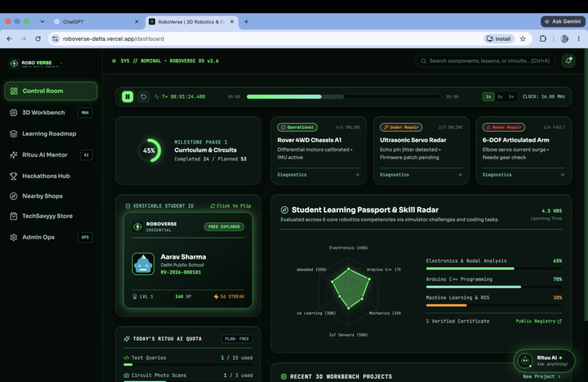Click the simulation timeline progress bar
This screenshot has width=588, height=382.
pos(343,97)
